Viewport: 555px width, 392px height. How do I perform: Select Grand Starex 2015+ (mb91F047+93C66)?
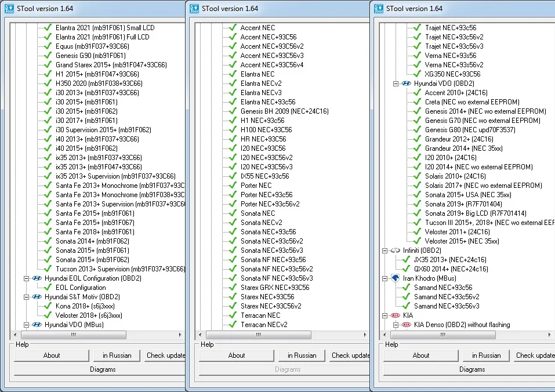[x=111, y=65]
